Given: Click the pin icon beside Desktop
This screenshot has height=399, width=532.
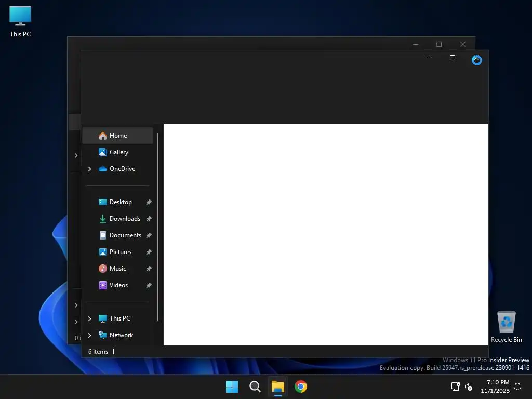Looking at the screenshot, I should (149, 202).
